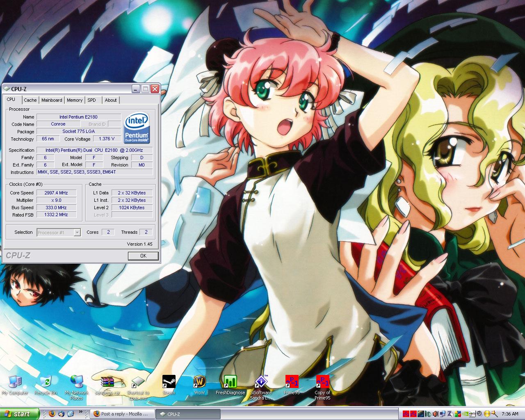525x420 pixels.
Task: Open the Memory tab
Action: tap(75, 100)
